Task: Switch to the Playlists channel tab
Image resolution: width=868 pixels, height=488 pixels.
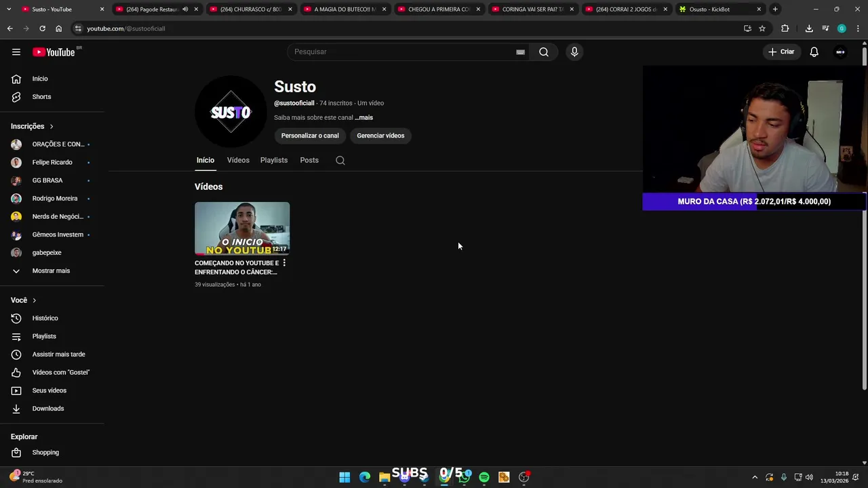Action: 274,161
